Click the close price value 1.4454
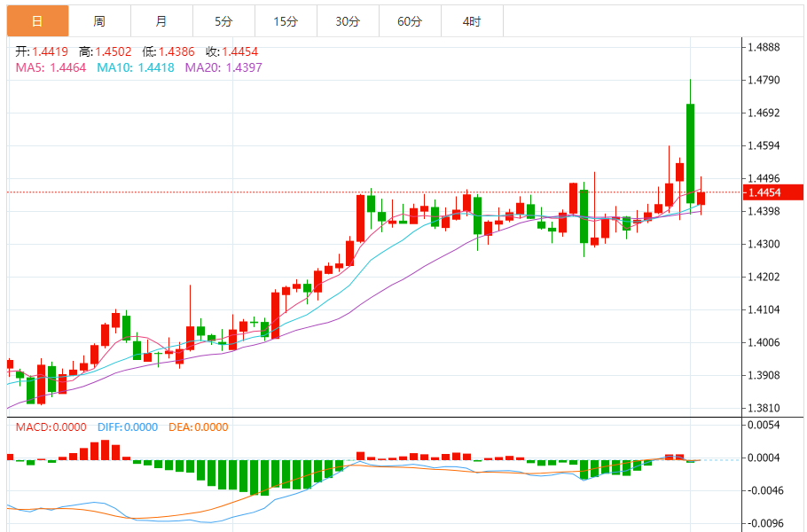 point(239,51)
